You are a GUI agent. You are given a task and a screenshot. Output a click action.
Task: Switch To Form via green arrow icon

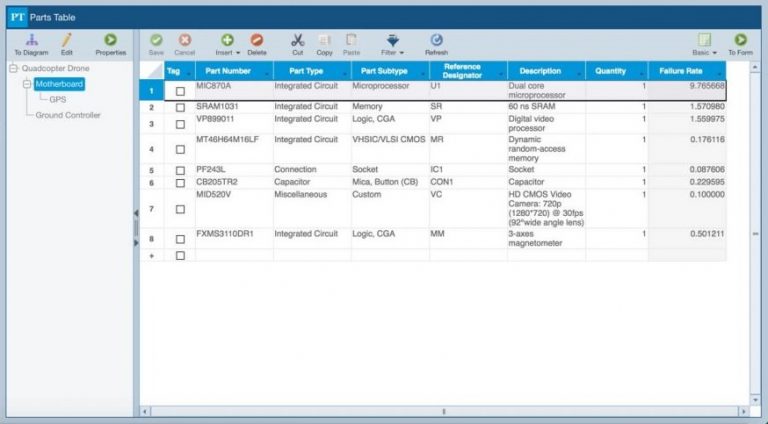pos(741,40)
